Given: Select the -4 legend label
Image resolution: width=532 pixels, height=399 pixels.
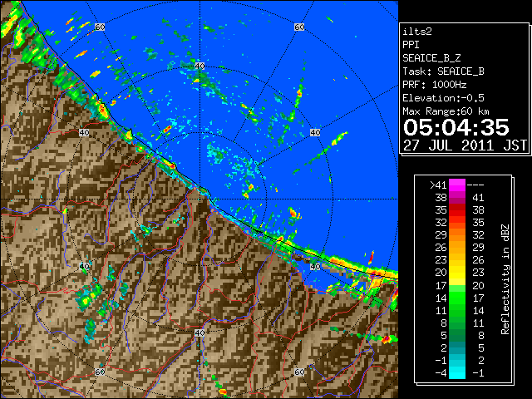Looking at the screenshot, I should coord(441,373).
